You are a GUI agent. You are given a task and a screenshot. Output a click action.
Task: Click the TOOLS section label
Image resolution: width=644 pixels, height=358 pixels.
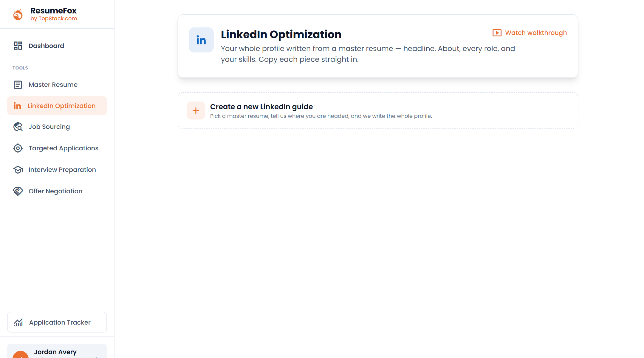(x=20, y=68)
